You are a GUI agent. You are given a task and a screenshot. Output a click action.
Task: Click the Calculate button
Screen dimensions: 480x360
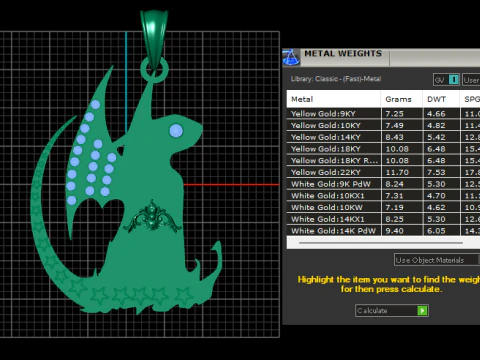[392, 311]
